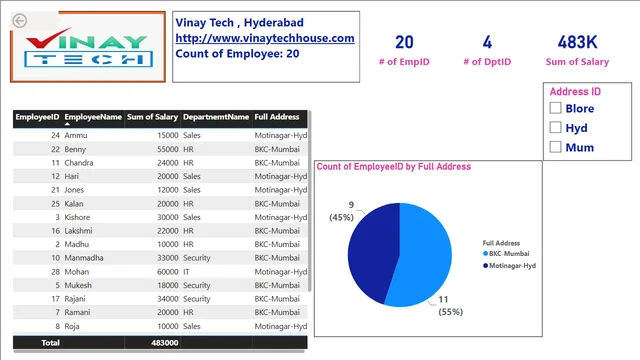Select employee name Madhu
The image size is (640, 360).
coord(77,244)
